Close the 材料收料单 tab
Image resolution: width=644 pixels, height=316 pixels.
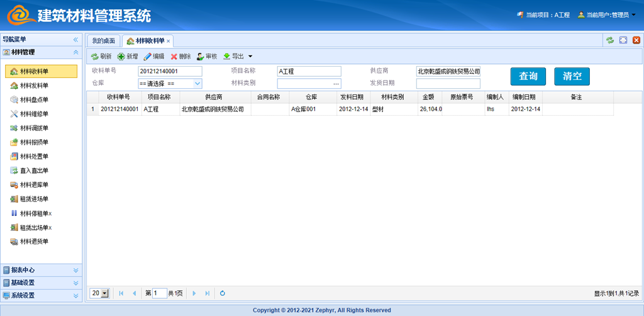coord(169,41)
